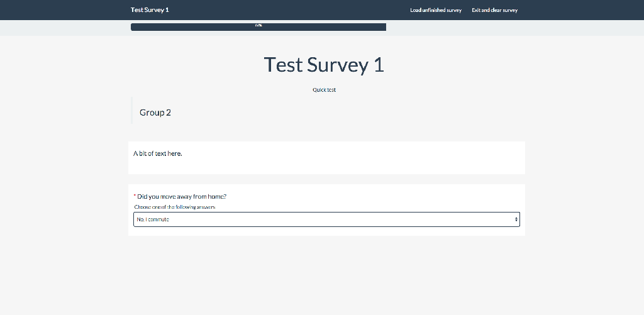Click the "Did you move away from home?" question
The height and width of the screenshot is (315, 644).
[182, 196]
